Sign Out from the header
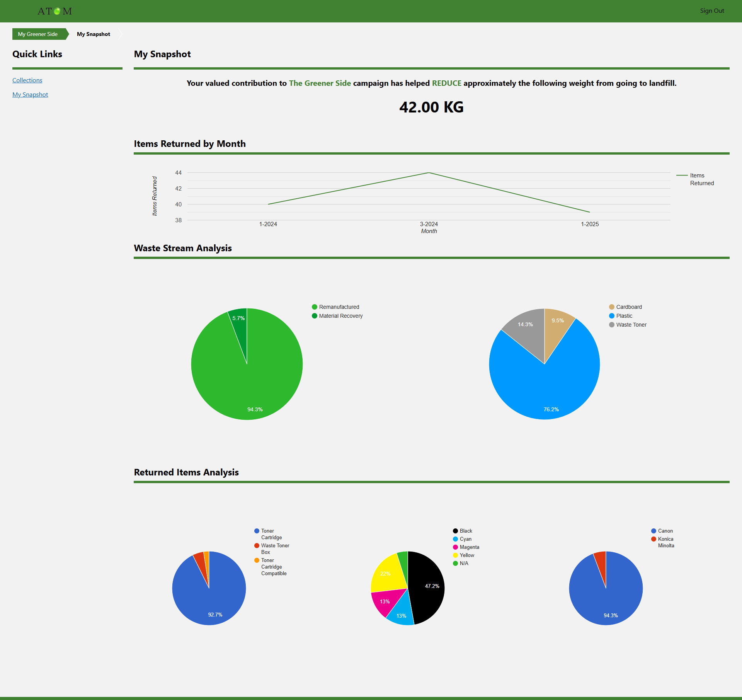Screen dimensions: 742x700 [712, 11]
